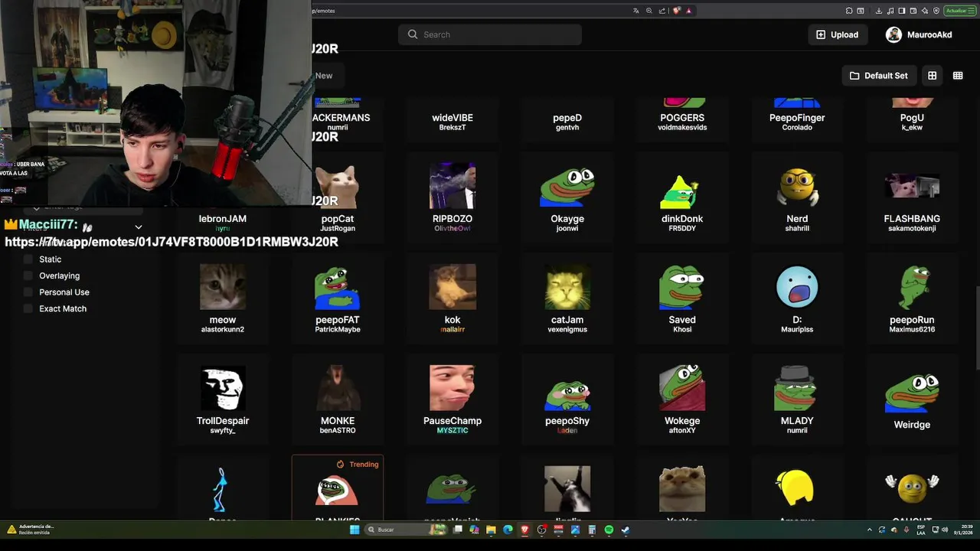Open the Default Set selector
Screen dimensions: 980x551
click(x=879, y=76)
